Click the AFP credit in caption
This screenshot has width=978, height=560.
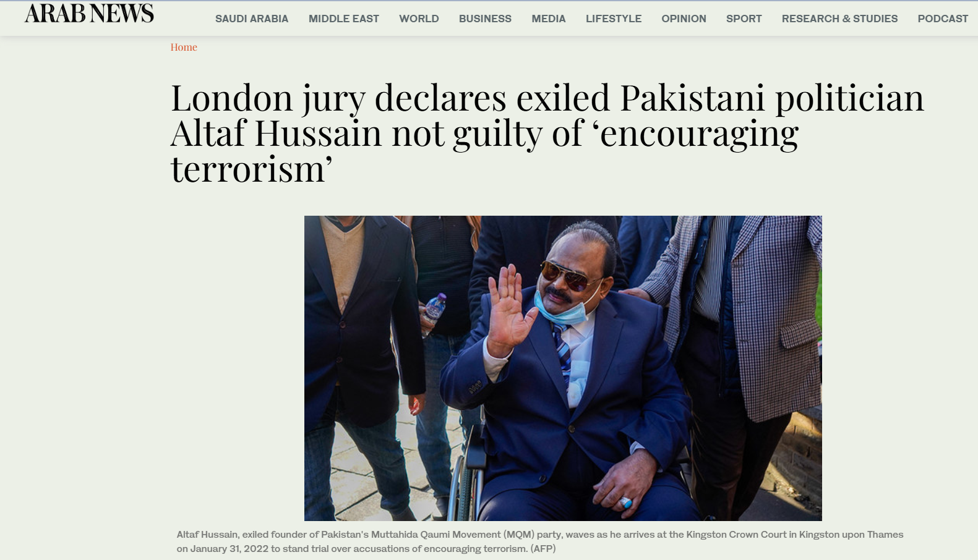[543, 548]
